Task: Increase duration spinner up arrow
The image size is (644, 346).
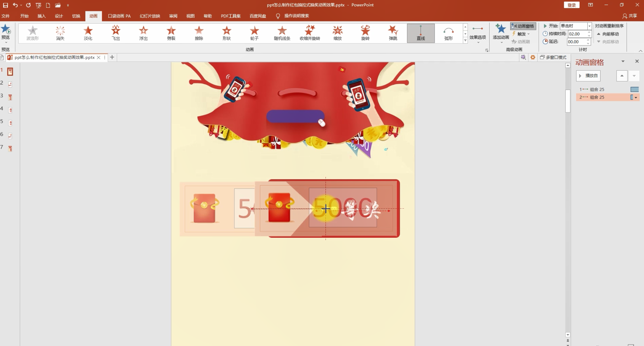Action: pos(589,32)
